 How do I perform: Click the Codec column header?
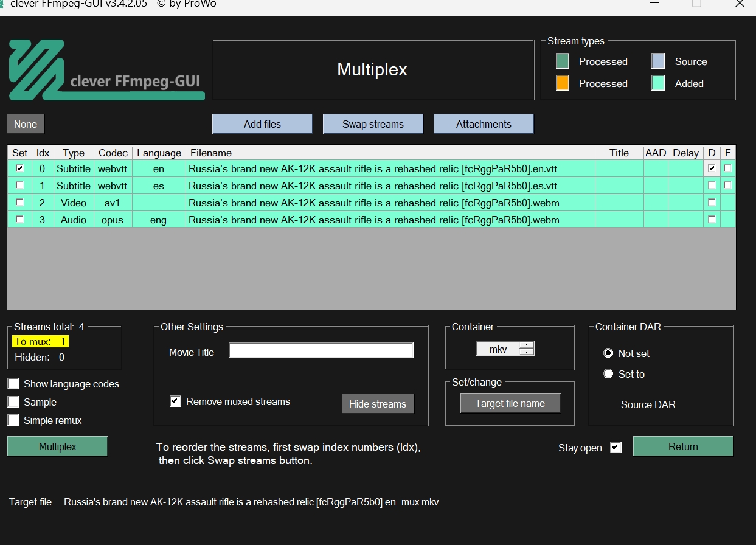click(x=113, y=153)
